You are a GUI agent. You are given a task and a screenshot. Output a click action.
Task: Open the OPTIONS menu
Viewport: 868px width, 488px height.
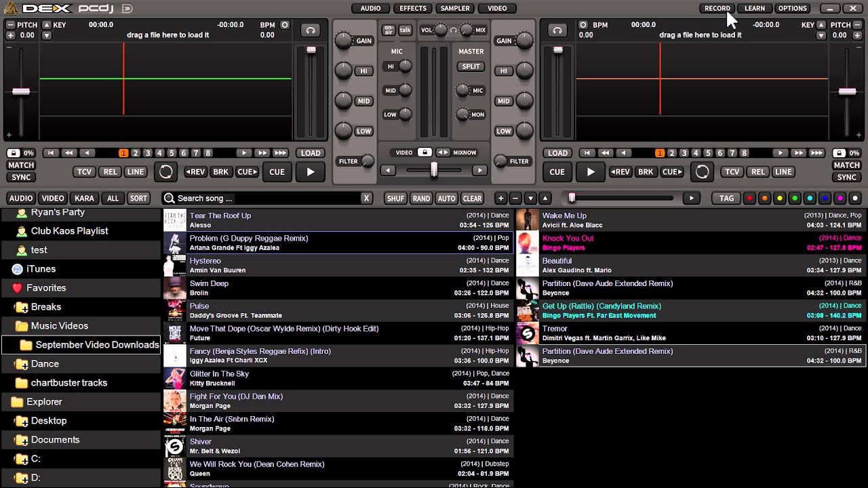click(x=792, y=8)
